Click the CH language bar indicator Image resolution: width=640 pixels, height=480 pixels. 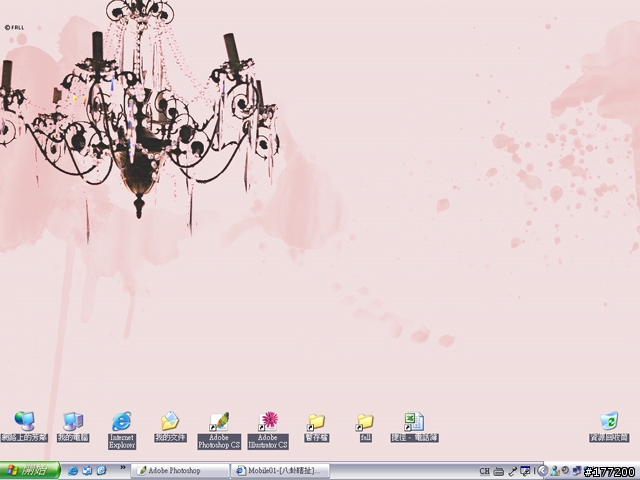[484, 471]
